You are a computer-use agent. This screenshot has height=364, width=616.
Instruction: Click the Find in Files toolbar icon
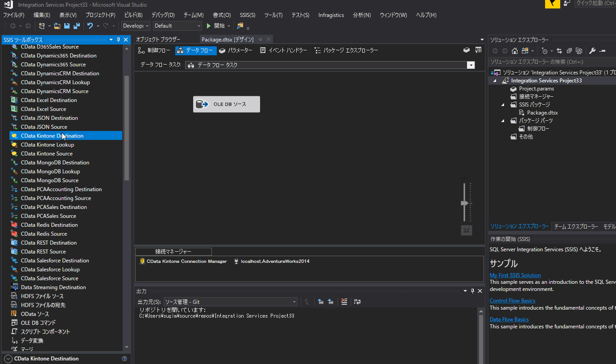(240, 26)
